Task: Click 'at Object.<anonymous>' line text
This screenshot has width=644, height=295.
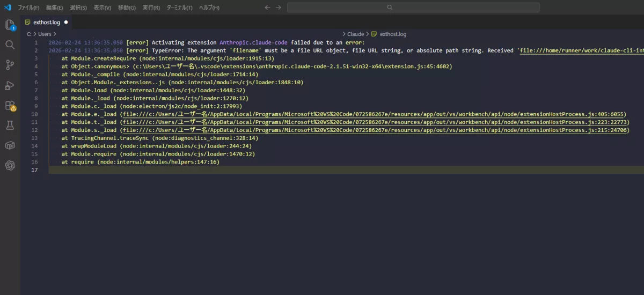Action: [x=257, y=67]
